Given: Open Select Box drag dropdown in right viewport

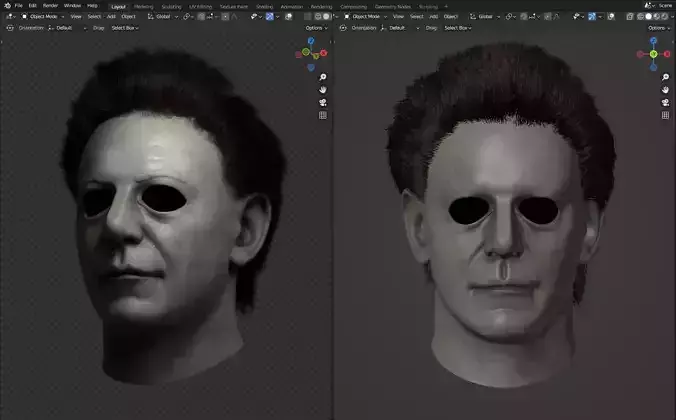Looking at the screenshot, I should [457, 28].
